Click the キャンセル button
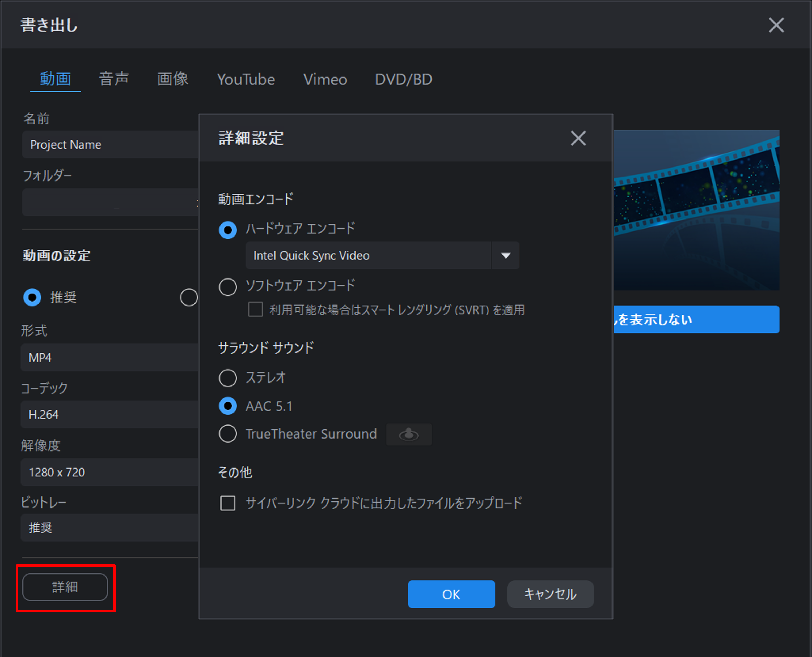The width and height of the screenshot is (812, 657). coord(550,594)
